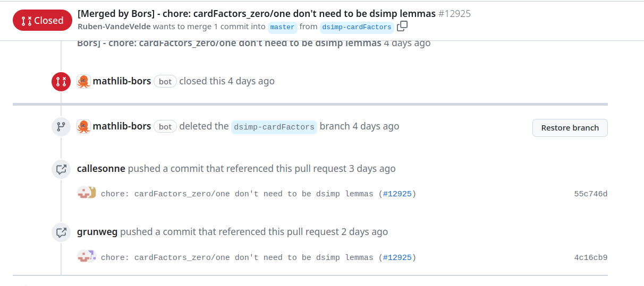Open callesonne's profile link
This screenshot has height=286, width=644.
(101, 169)
